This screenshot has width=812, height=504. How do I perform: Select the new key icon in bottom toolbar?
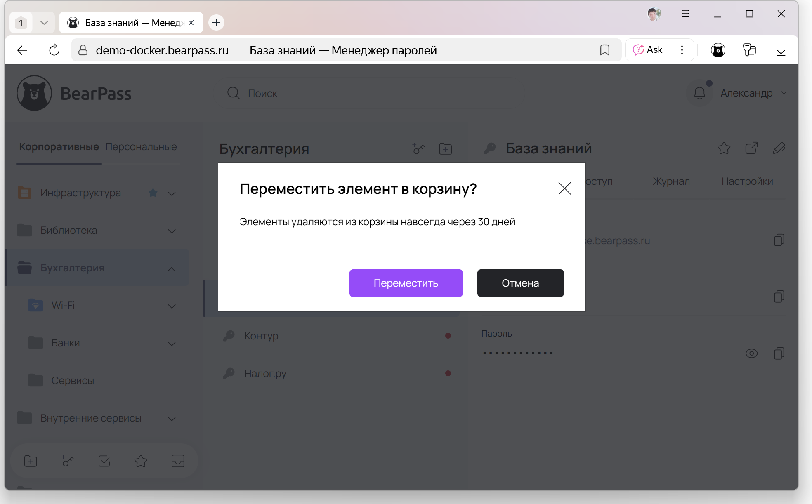click(x=67, y=461)
